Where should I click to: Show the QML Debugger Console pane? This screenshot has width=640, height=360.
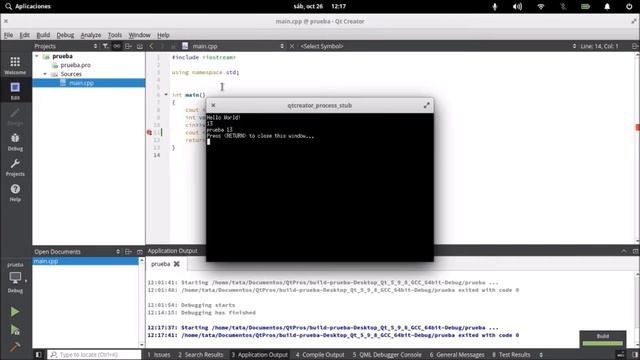[387, 355]
